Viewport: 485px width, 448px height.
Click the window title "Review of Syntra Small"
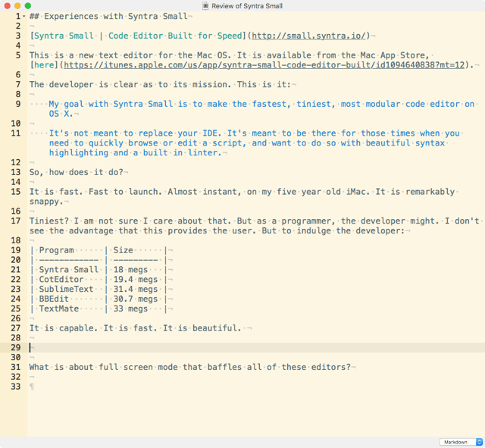click(x=247, y=6)
